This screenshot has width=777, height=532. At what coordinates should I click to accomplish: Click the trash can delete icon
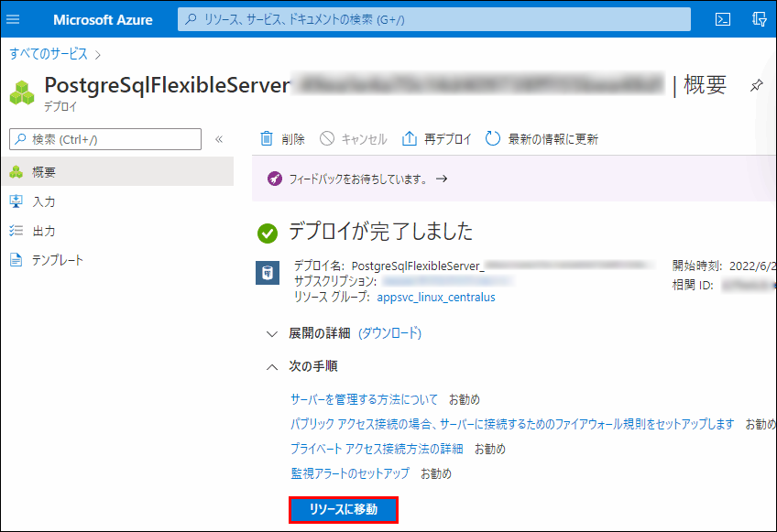pos(267,138)
